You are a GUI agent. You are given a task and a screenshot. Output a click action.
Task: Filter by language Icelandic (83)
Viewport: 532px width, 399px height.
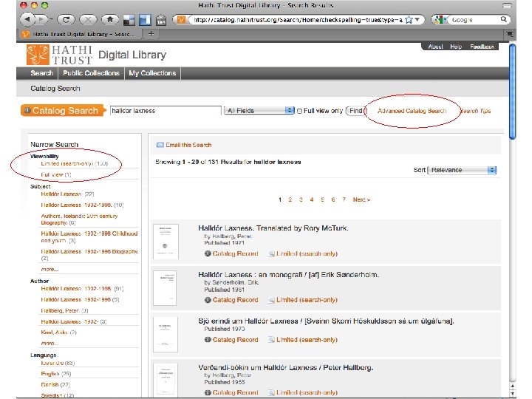pyautogui.click(x=58, y=363)
